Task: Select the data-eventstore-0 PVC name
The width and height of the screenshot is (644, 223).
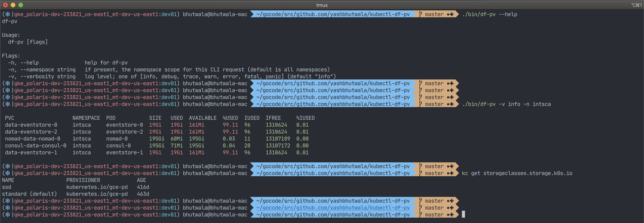Action: point(31,125)
